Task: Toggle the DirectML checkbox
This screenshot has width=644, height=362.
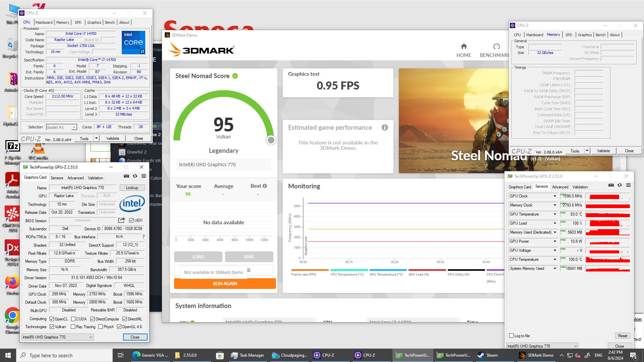Action: click(x=125, y=319)
